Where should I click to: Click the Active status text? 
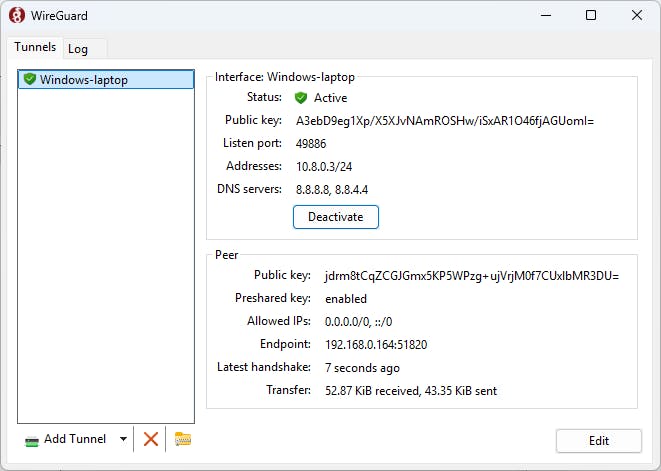(330, 98)
